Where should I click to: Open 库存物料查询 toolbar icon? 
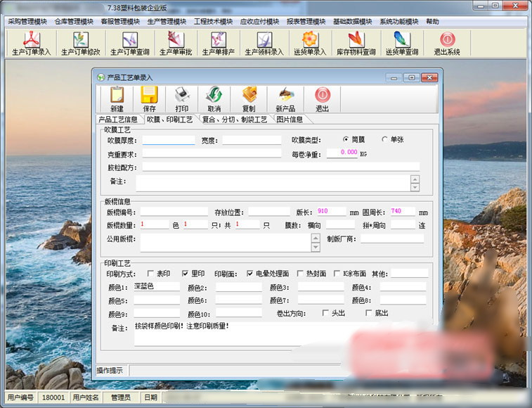coord(356,43)
